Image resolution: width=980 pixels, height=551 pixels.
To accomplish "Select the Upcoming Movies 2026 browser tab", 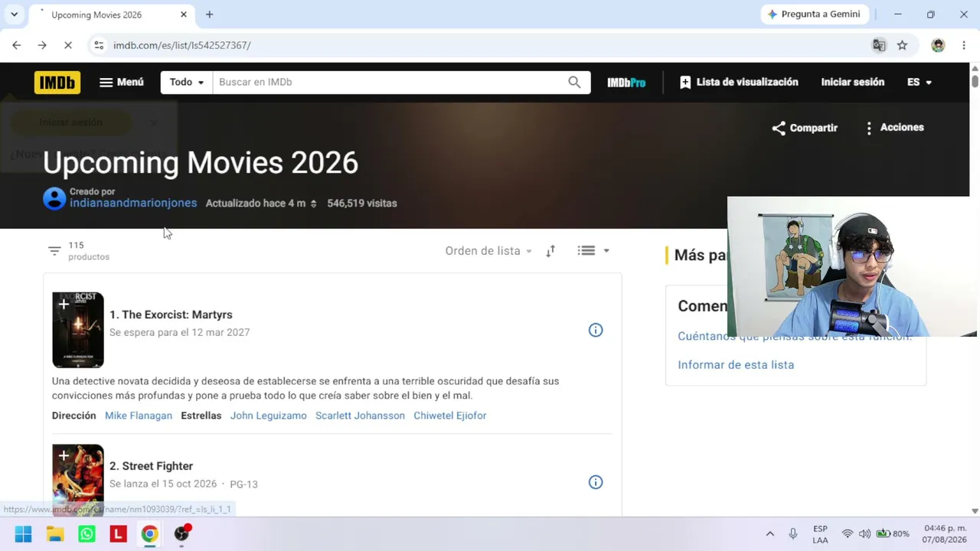I will [x=112, y=15].
